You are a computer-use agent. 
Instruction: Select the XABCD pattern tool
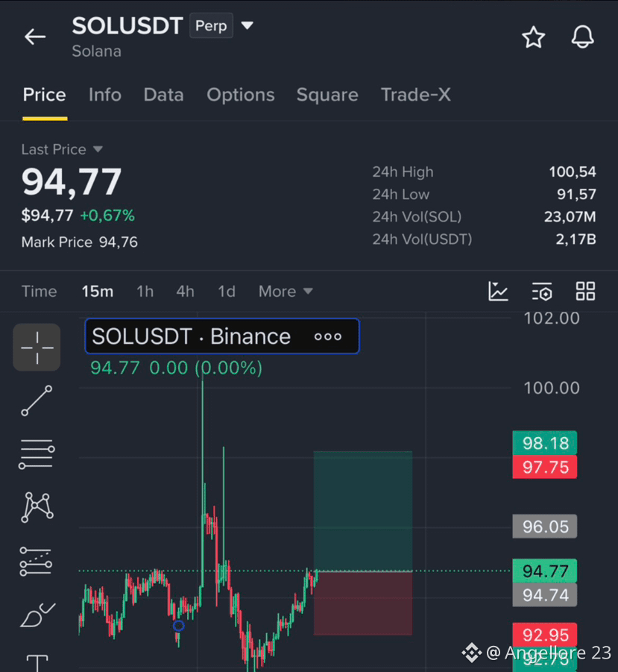(x=37, y=507)
